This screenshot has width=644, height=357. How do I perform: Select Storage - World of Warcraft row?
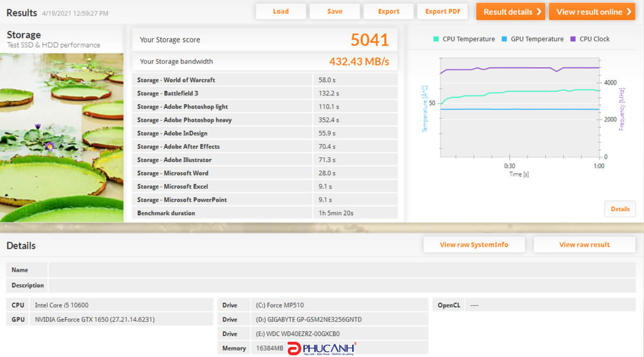click(265, 80)
